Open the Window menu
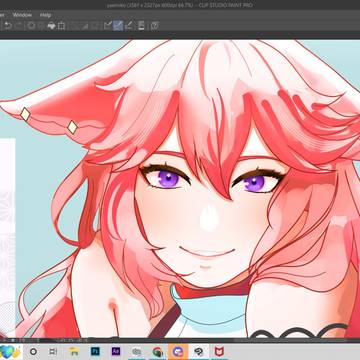The height and width of the screenshot is (360, 360). click(x=22, y=15)
